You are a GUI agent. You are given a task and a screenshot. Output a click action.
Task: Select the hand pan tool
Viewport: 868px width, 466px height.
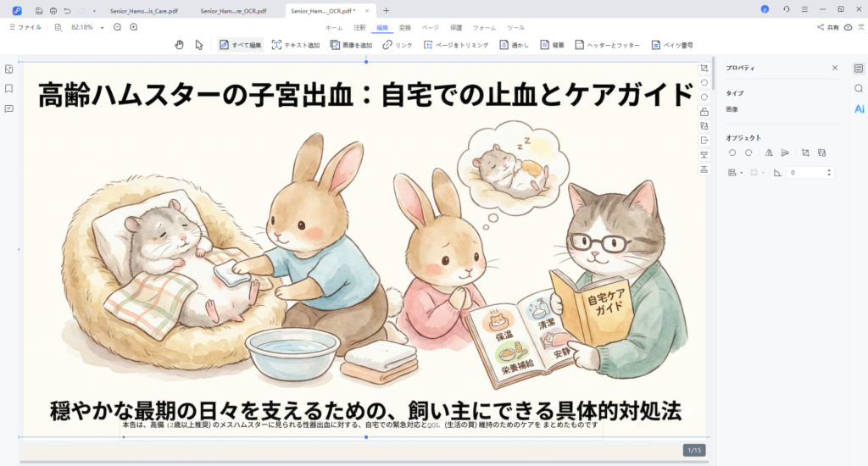(179, 45)
